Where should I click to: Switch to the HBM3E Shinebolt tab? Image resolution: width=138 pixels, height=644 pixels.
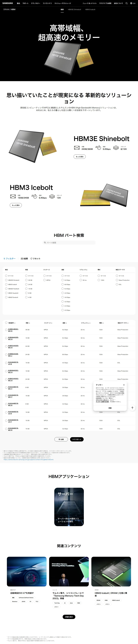click(74, 10)
